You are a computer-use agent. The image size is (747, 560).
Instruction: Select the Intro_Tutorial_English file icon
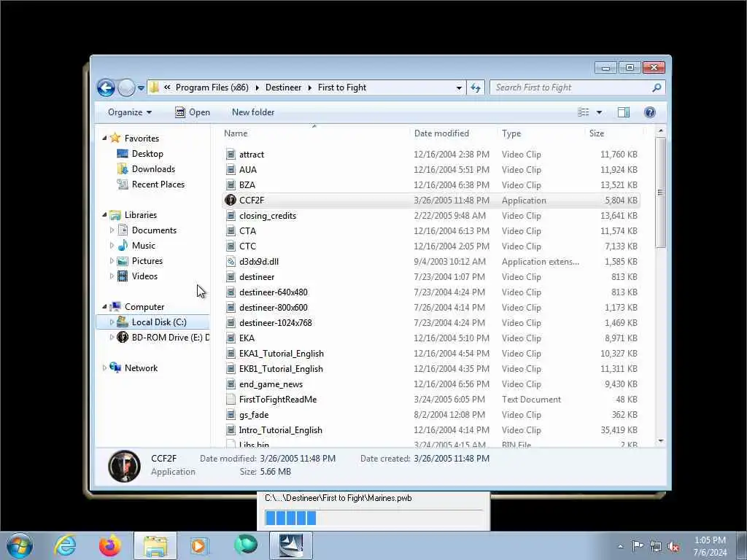[x=231, y=430]
